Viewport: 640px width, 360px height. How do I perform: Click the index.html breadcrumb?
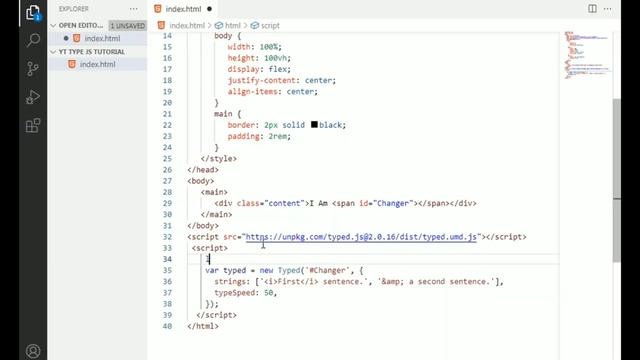pos(182,25)
